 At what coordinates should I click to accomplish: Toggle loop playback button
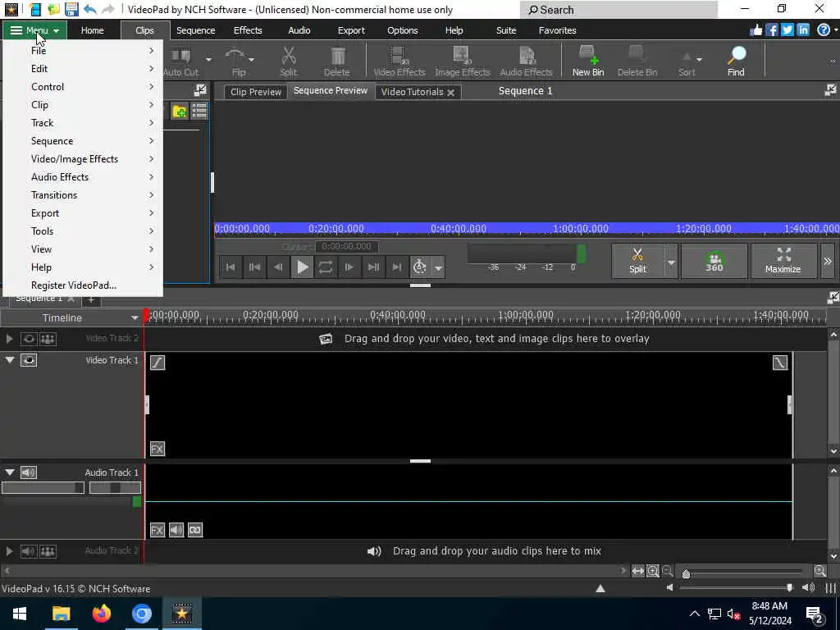326,267
